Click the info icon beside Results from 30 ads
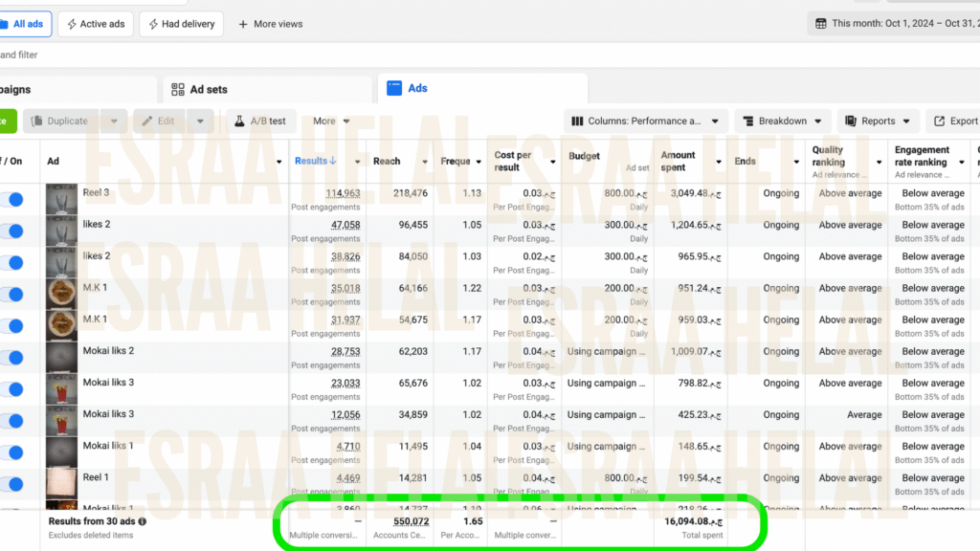The width and height of the screenshot is (980, 551). [x=143, y=521]
